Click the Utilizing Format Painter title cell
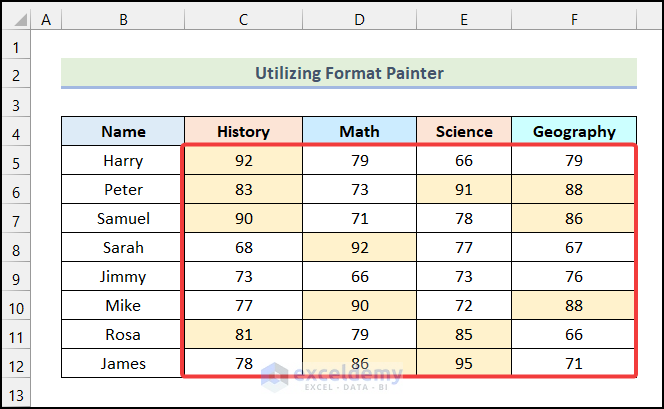This screenshot has width=664, height=409. coord(349,73)
